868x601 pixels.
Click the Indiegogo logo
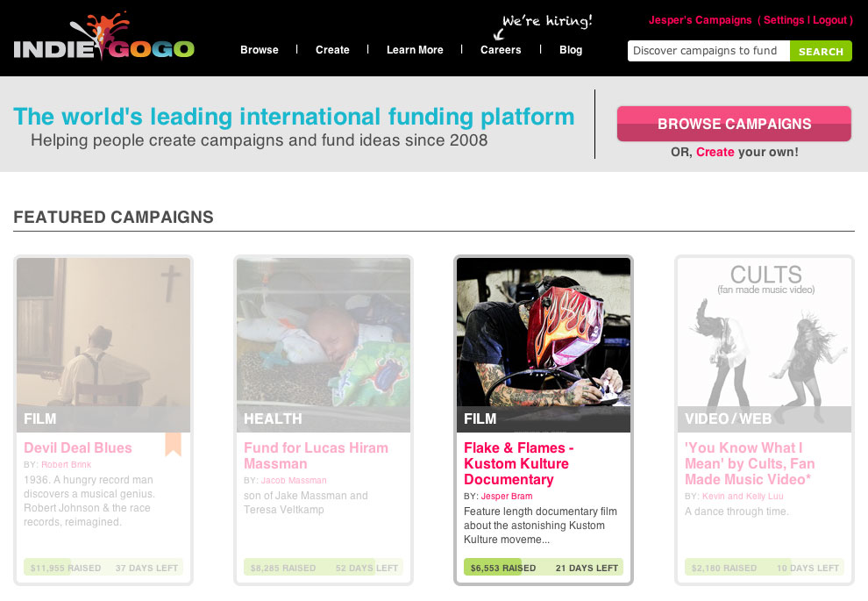[x=103, y=37]
